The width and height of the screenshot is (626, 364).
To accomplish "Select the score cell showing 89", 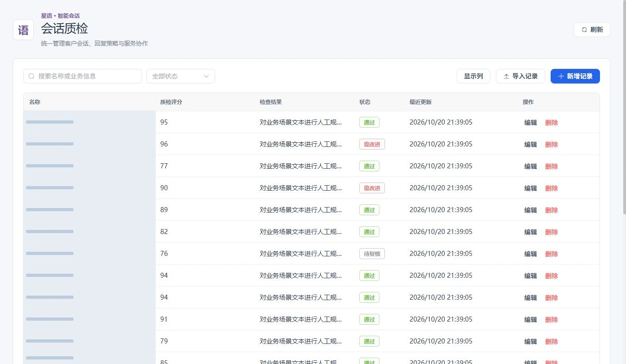I will point(164,210).
